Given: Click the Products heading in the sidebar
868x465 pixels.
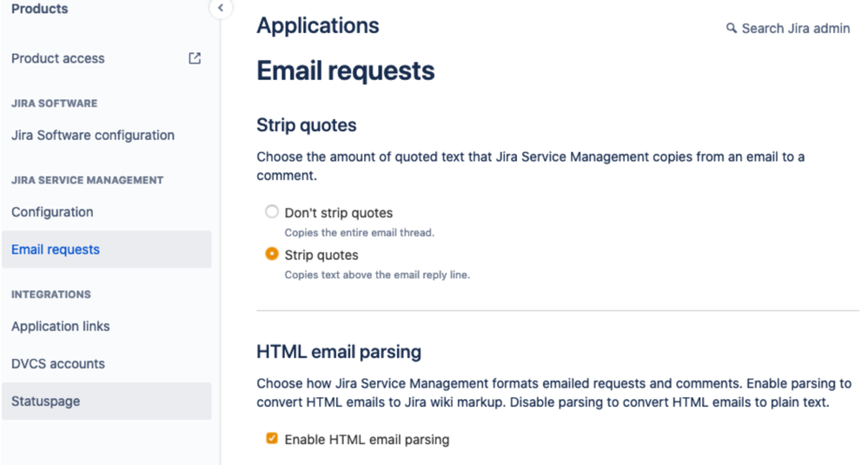Looking at the screenshot, I should [40, 9].
